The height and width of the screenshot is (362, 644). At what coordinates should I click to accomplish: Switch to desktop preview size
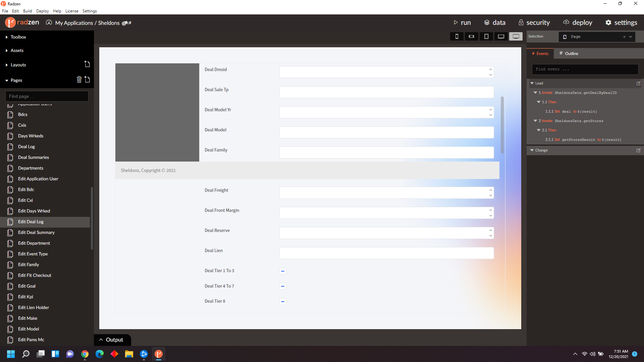pyautogui.click(x=516, y=36)
